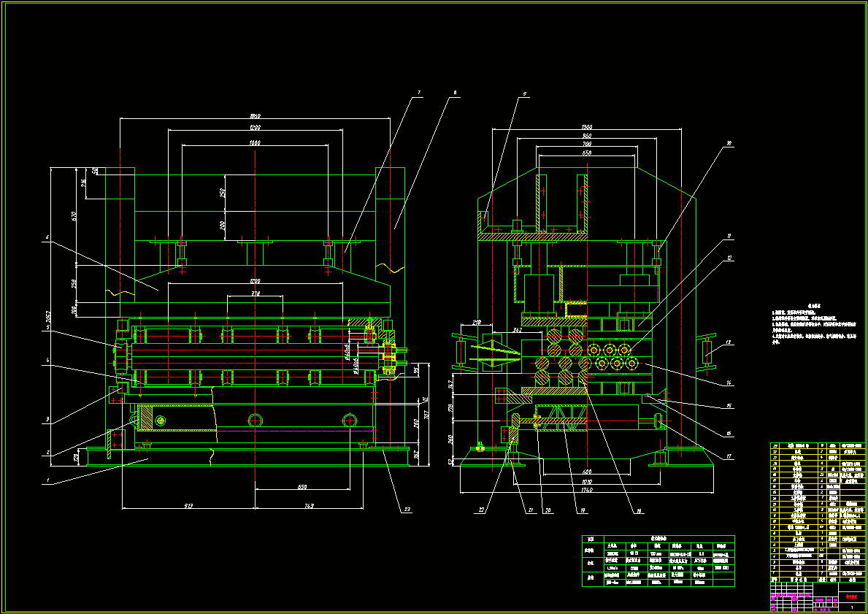Select part callout number 12 label
The image size is (868, 614).
tap(729, 258)
